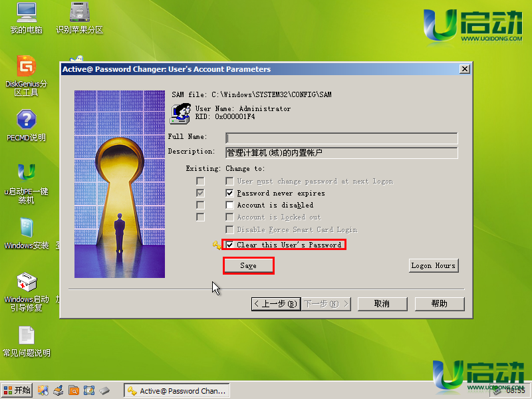
Task: Launch Windows启动引导修复 desktop icon
Action: click(27, 292)
